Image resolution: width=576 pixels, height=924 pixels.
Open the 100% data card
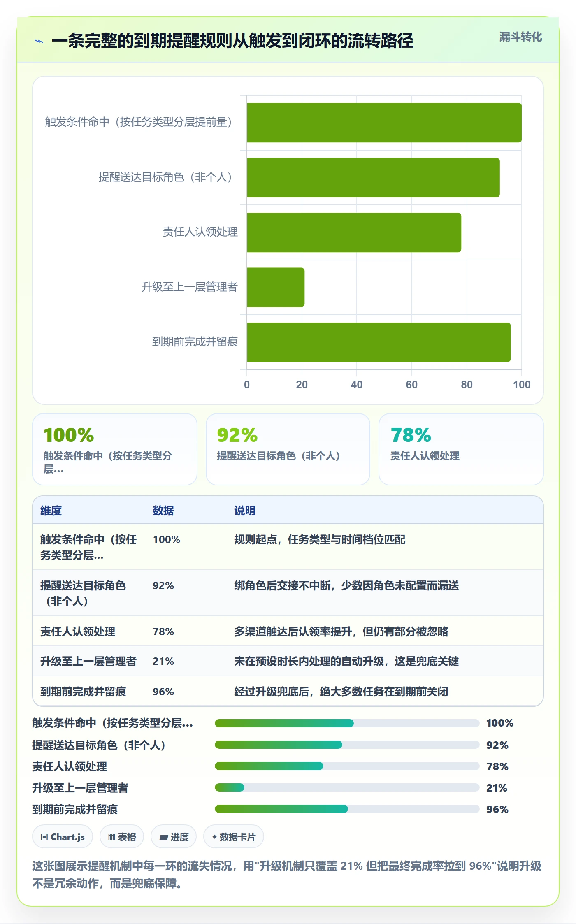[115, 449]
